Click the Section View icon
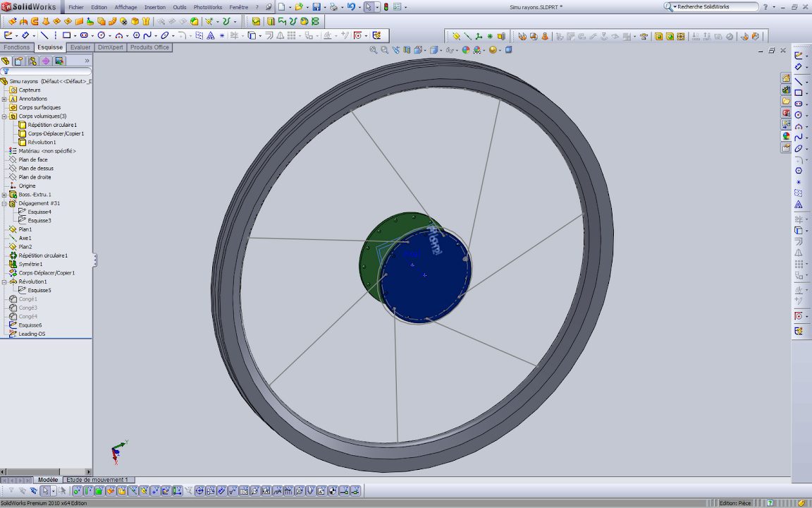 [x=407, y=50]
